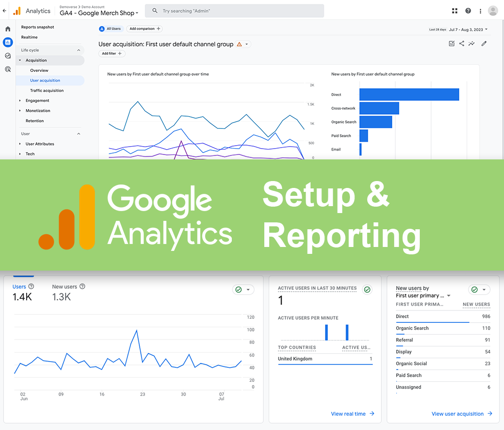This screenshot has height=430, width=504.
Task: Open the Google apps grid icon
Action: pos(454,11)
